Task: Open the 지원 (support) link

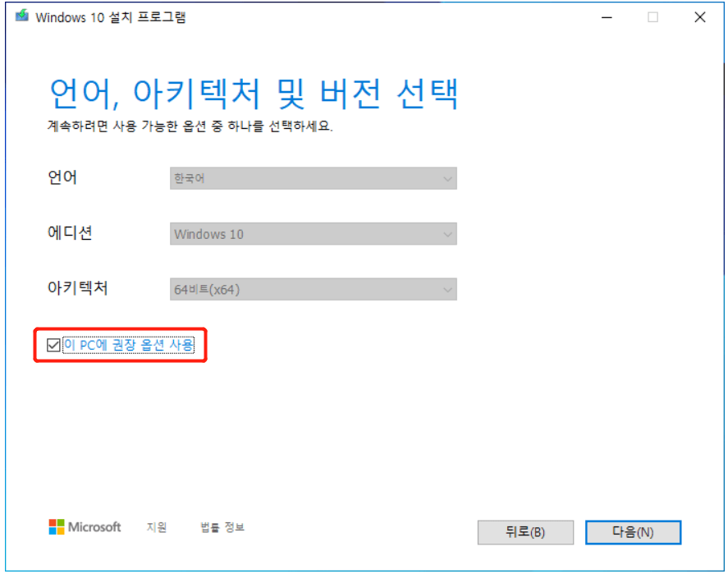Action: click(x=156, y=528)
